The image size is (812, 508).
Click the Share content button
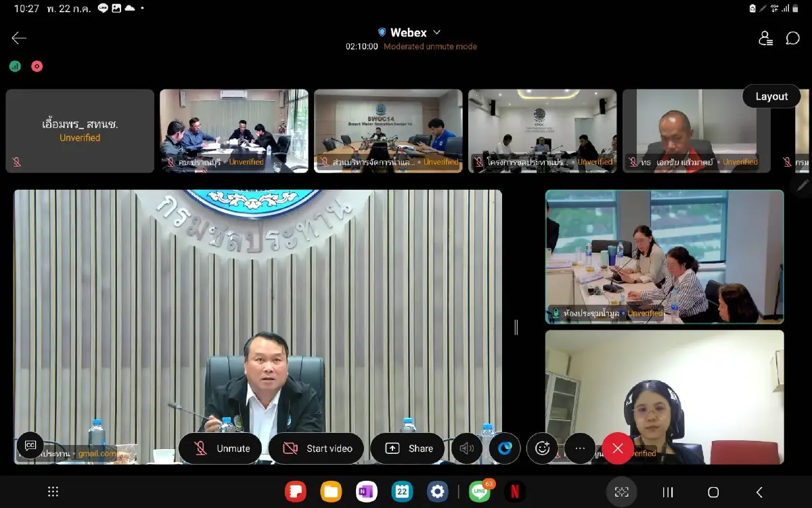point(408,448)
